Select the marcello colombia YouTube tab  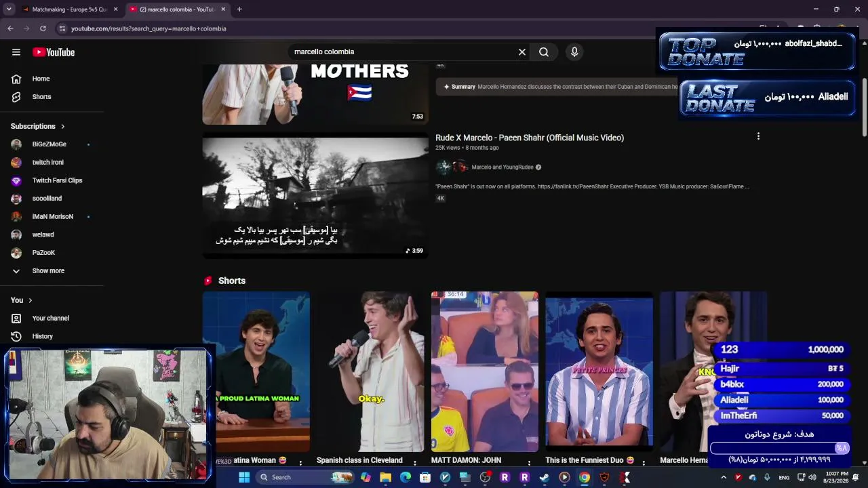tap(177, 9)
